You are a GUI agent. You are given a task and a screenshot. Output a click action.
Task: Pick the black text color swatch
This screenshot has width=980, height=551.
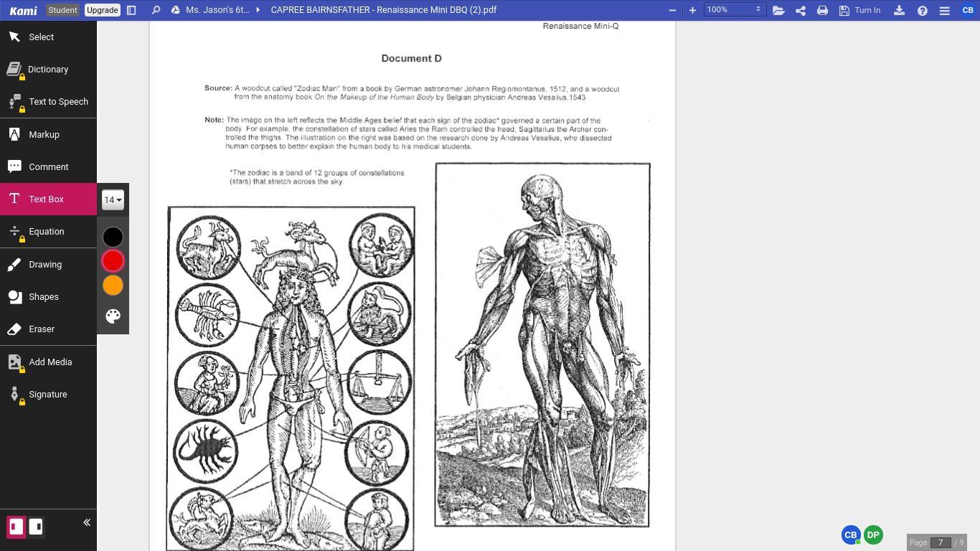(x=113, y=237)
